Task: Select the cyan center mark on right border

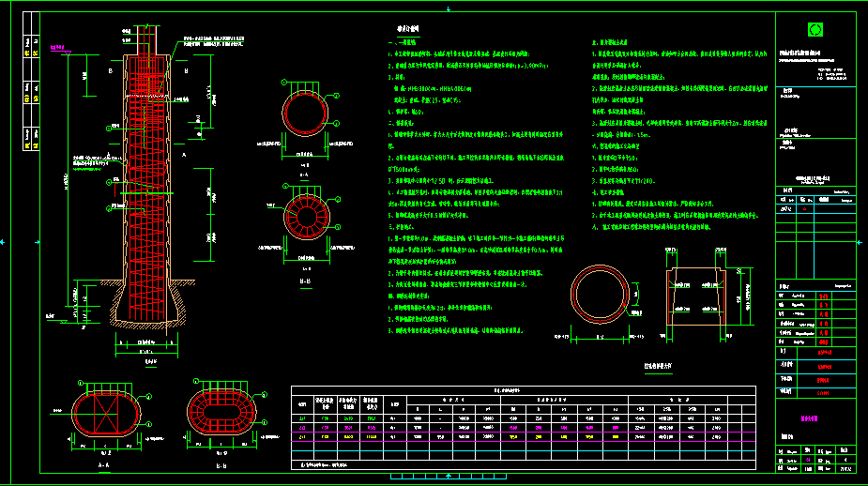Action: (860, 242)
